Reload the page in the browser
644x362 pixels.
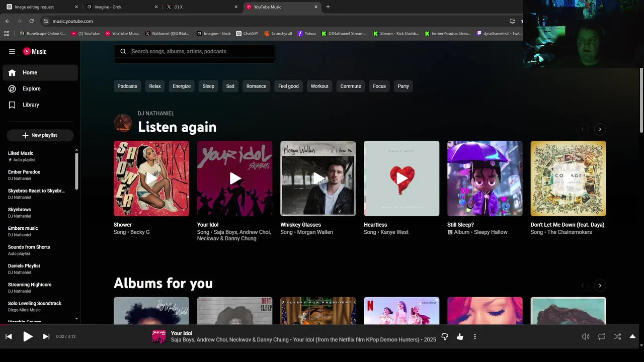[x=31, y=21]
